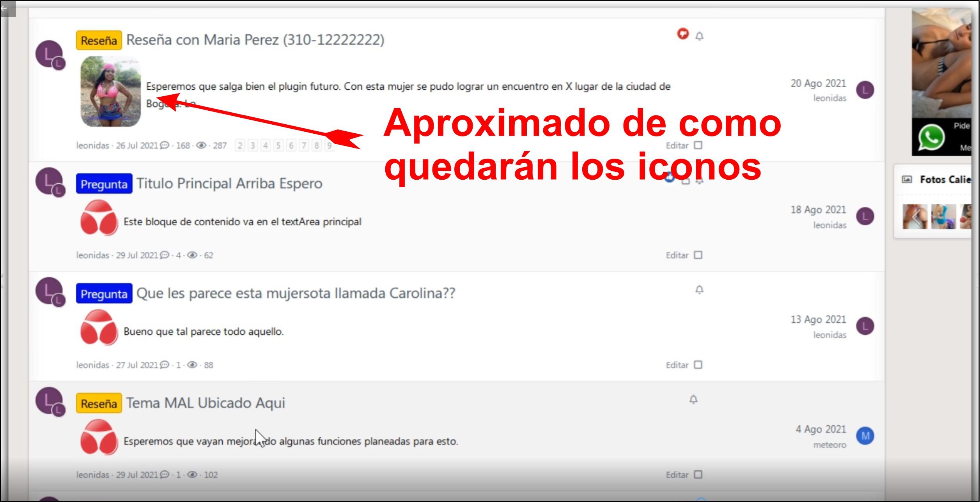The image size is (980, 502).
Task: Click first thumbnail in Fotos Calientes widget
Action: 914,217
